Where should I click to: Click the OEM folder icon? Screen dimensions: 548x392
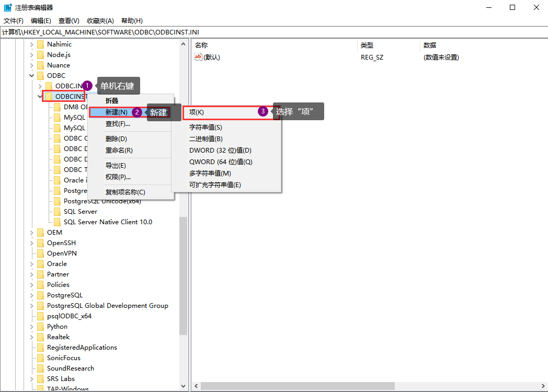[x=41, y=233]
